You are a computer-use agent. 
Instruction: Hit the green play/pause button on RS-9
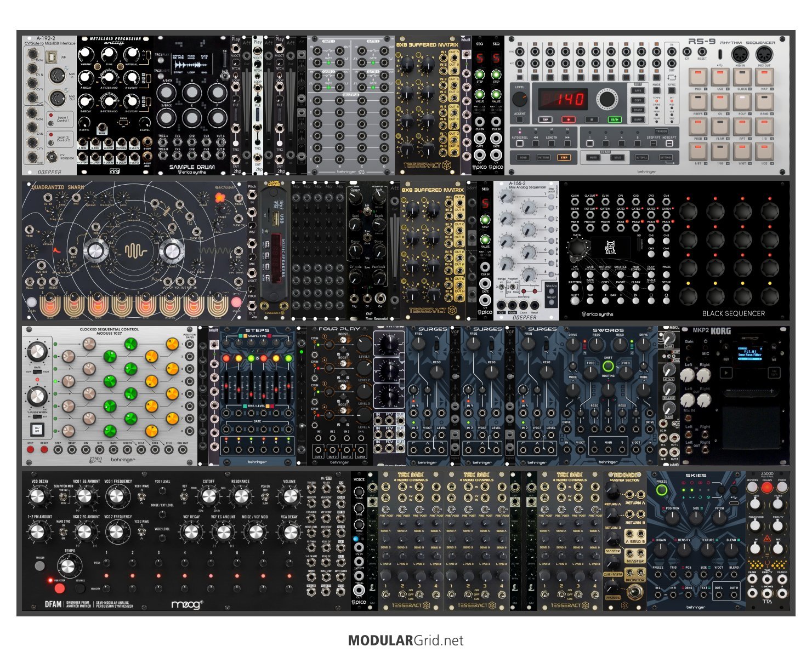pyautogui.click(x=616, y=119)
